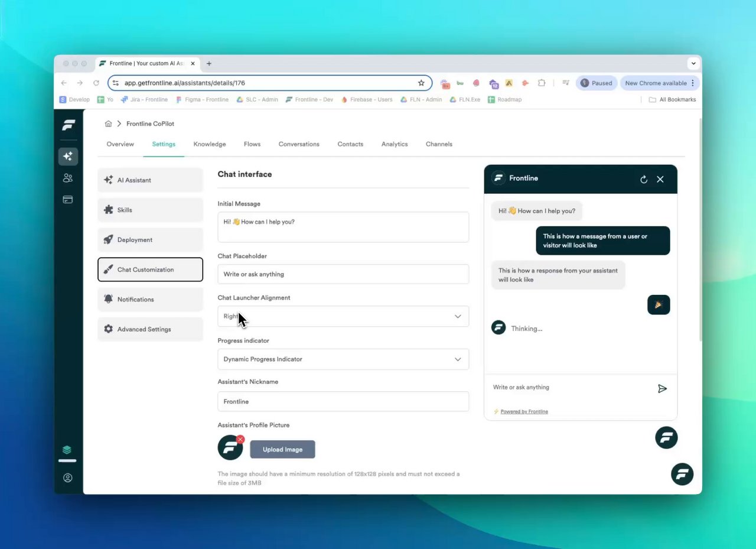Screen dimensions: 756x549
Task: Click into the Initial Message text box
Action: [343, 227]
